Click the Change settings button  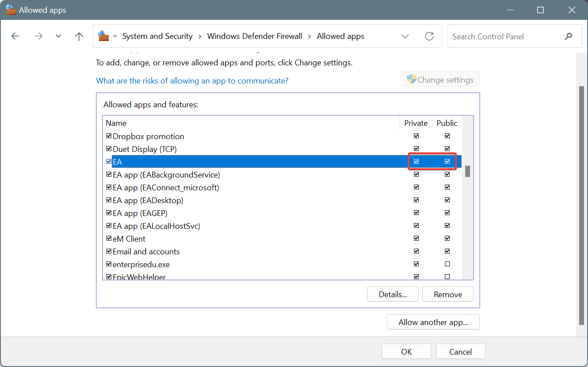(440, 79)
